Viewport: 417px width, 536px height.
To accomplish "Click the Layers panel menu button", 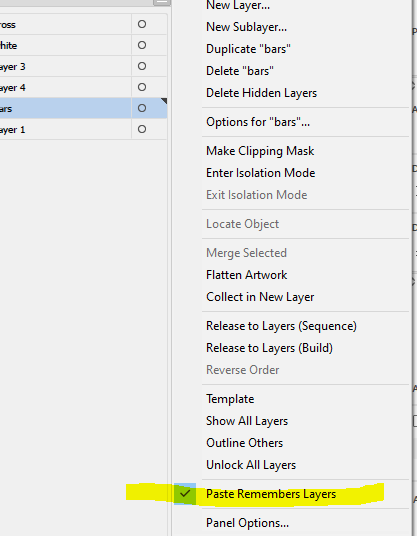I will [162, 2].
